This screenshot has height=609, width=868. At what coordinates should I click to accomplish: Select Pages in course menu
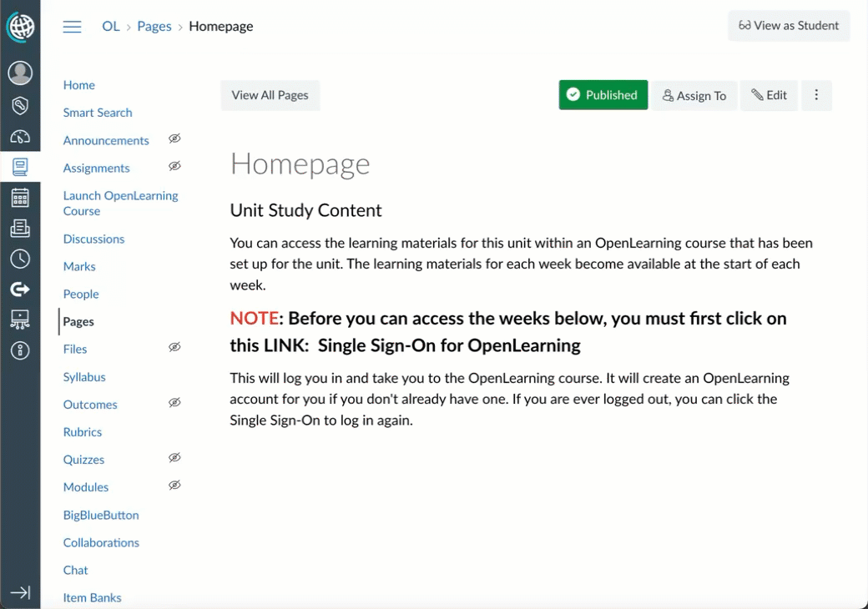pos(78,321)
